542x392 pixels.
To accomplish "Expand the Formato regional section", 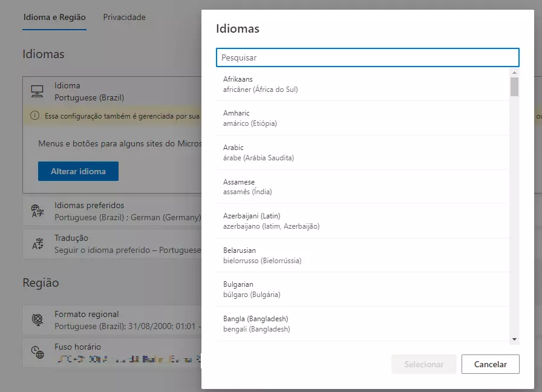I will 115,320.
